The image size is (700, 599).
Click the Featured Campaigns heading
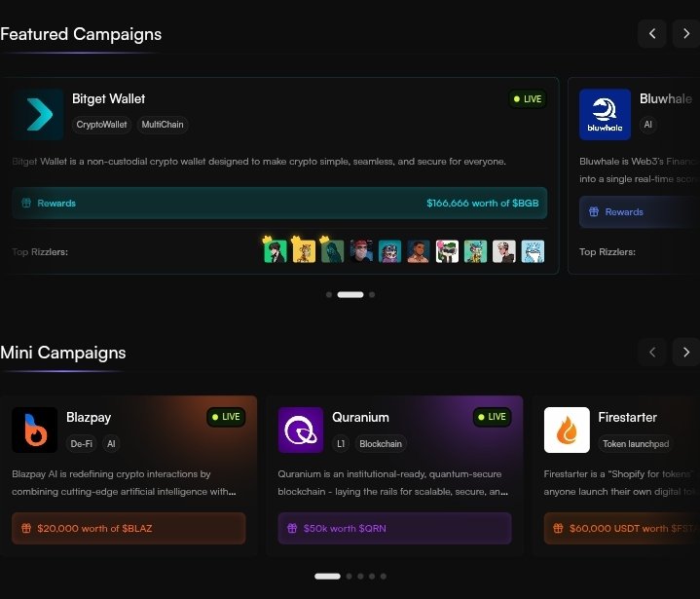tap(81, 34)
